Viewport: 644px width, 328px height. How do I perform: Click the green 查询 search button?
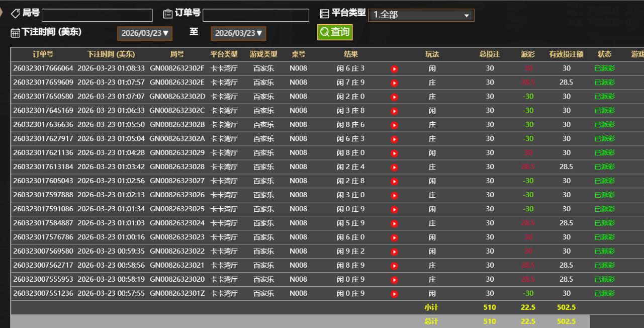pos(335,32)
